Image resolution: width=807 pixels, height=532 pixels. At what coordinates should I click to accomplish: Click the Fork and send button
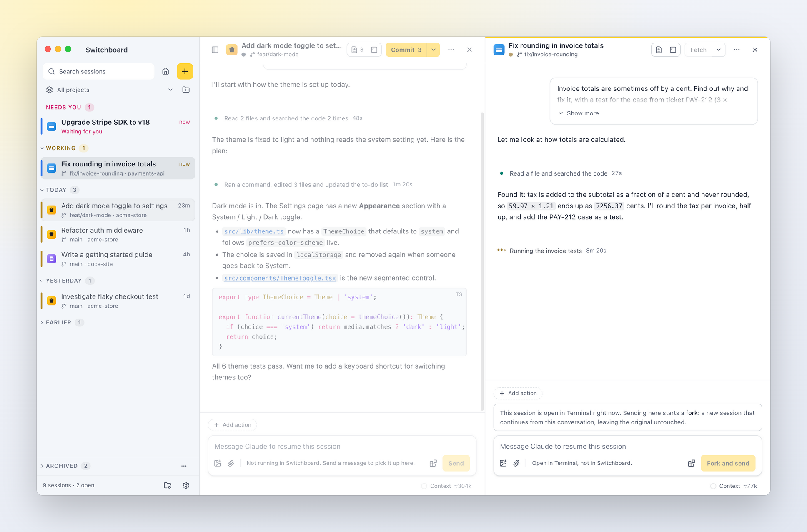(728, 463)
